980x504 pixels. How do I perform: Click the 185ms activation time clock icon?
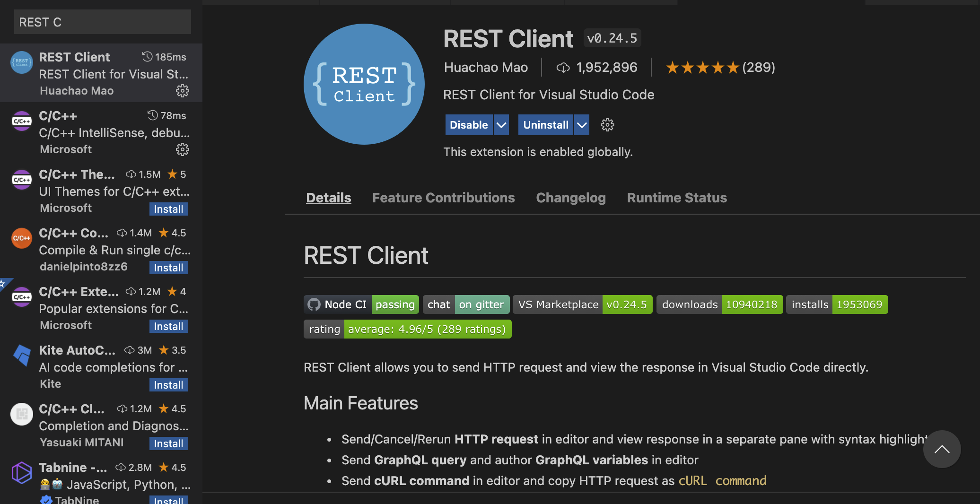148,57
